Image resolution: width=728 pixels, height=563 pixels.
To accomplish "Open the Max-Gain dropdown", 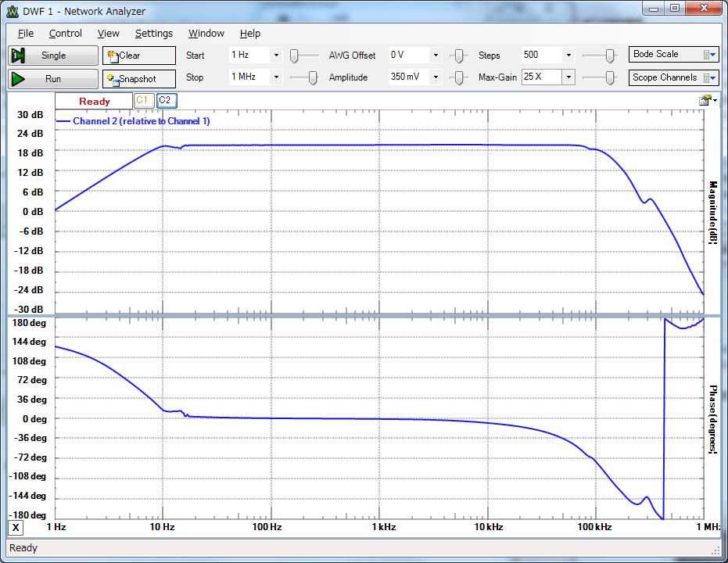I will [568, 77].
